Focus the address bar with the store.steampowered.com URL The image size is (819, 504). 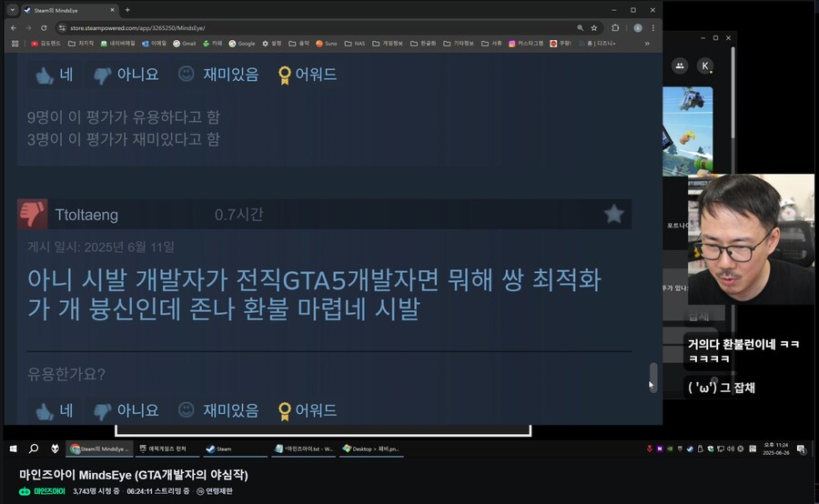tap(313, 28)
